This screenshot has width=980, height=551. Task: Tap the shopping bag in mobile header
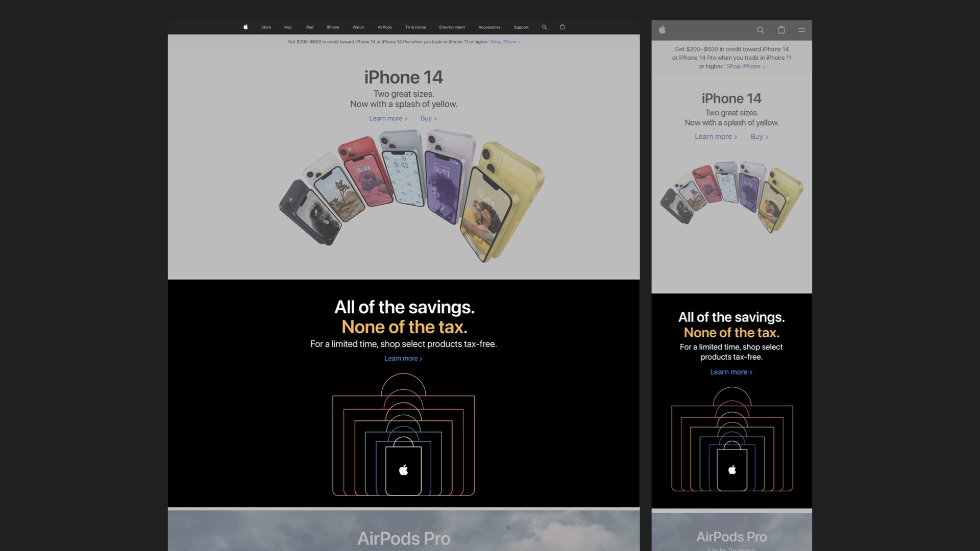click(781, 30)
